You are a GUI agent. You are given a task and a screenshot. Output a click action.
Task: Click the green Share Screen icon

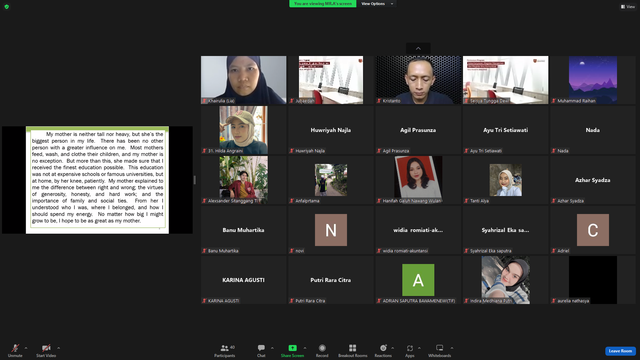click(x=292, y=348)
